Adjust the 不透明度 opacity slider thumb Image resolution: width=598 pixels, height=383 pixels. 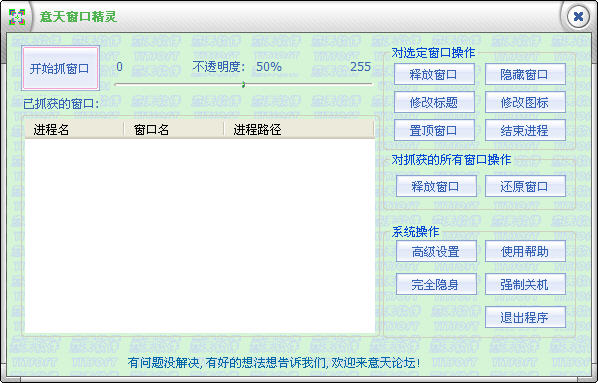coord(243,84)
